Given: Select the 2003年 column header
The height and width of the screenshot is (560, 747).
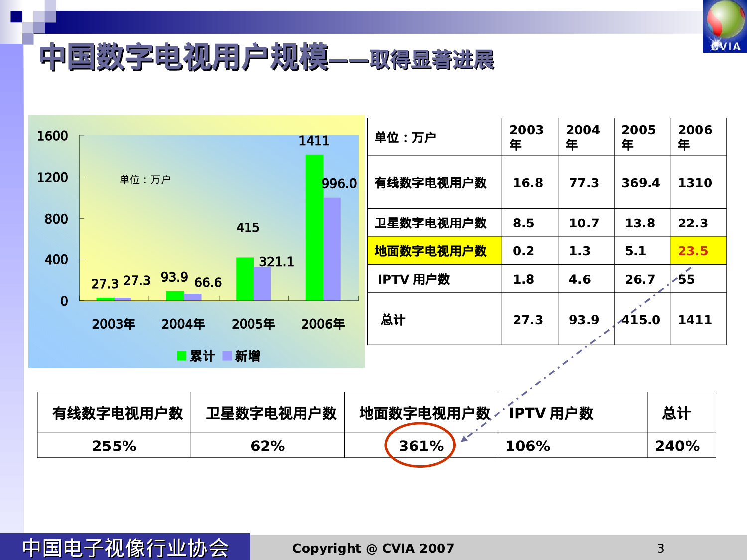Looking at the screenshot, I should [527, 135].
